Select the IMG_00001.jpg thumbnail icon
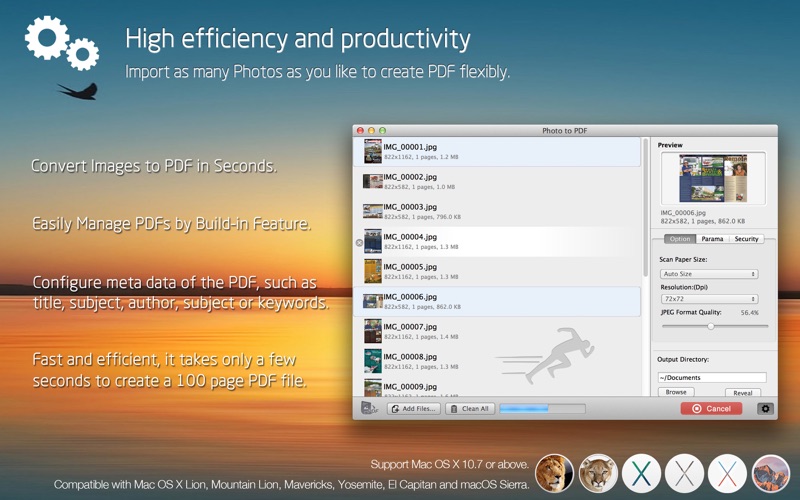This screenshot has height=500, width=800. pyautogui.click(x=372, y=151)
